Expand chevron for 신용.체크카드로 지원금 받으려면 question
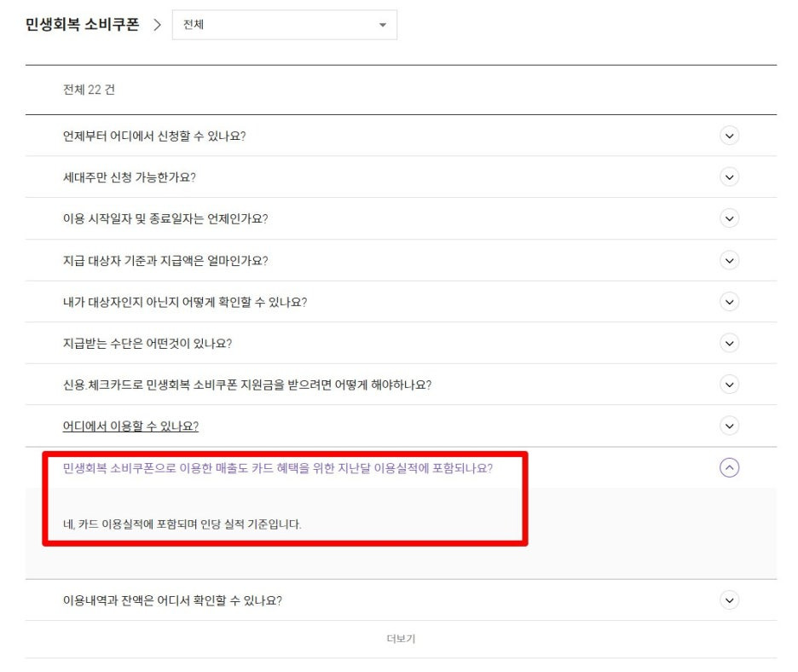 [729, 385]
